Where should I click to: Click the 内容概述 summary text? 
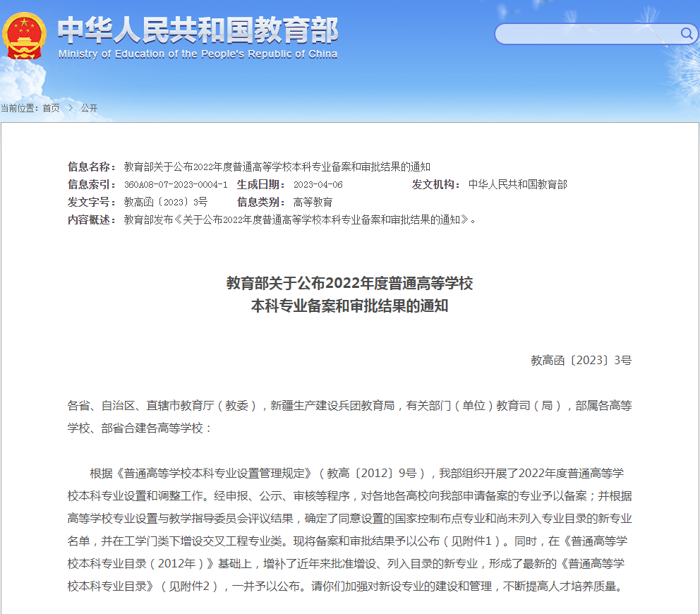coord(300,219)
